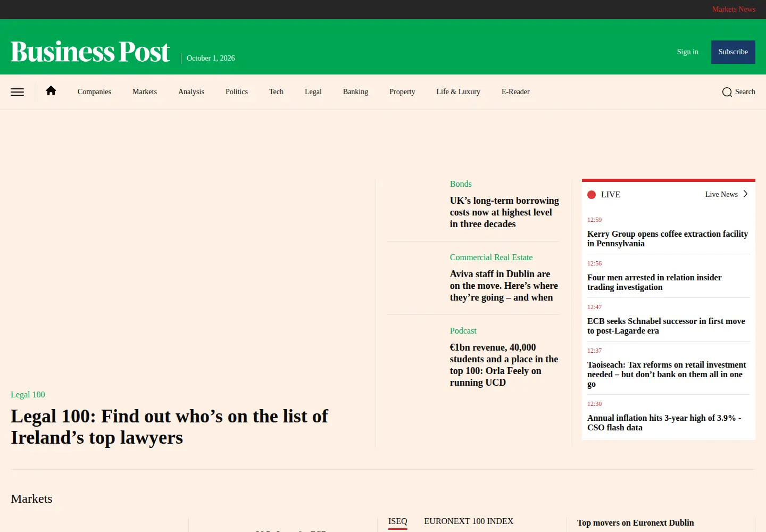Click the October 1, 2026 date
Viewport: 766px width, 532px height.
211,59
